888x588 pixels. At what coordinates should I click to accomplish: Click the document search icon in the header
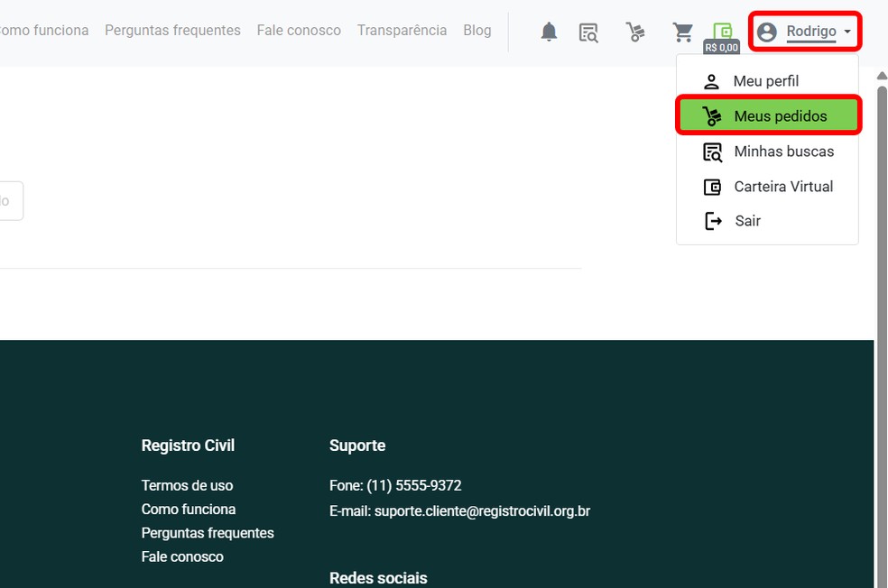pyautogui.click(x=589, y=32)
